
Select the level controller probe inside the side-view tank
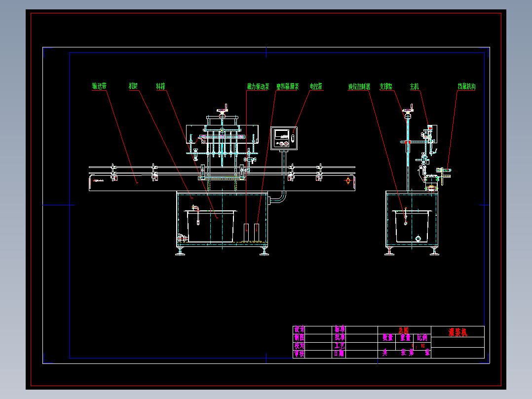coord(406,216)
